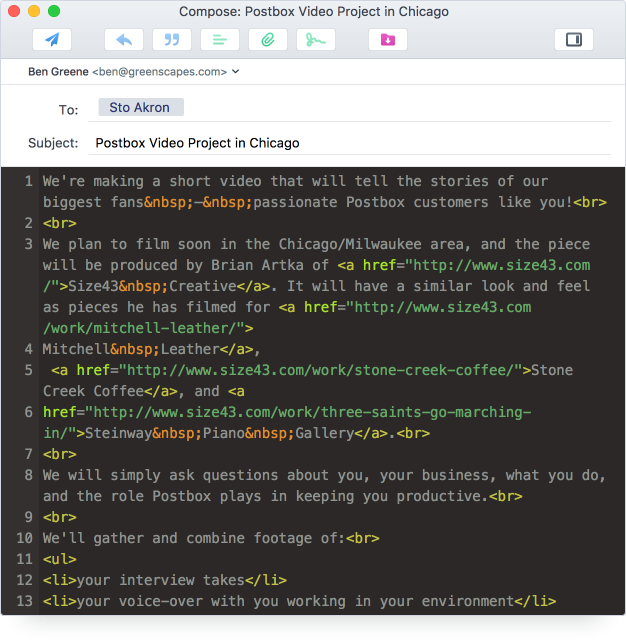Click the blue reply arrow toolbar icon
This screenshot has height=642, width=626.
(x=124, y=40)
